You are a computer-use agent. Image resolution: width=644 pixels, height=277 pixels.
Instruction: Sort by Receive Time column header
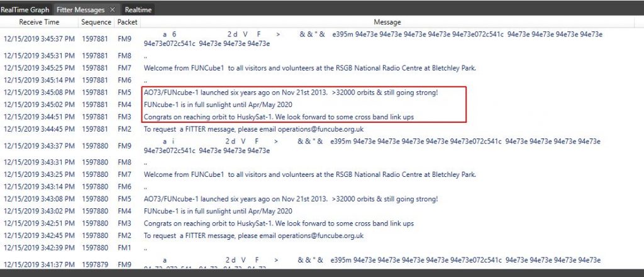click(x=39, y=22)
